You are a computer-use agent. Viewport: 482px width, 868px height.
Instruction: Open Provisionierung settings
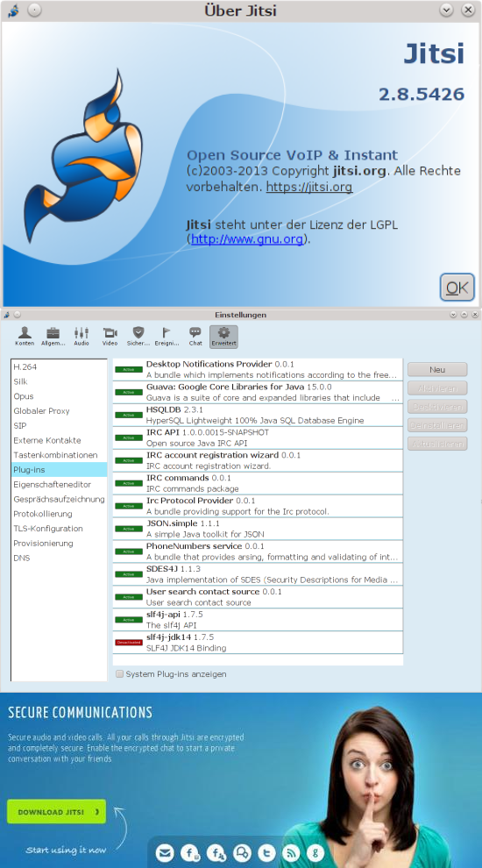(x=59, y=543)
